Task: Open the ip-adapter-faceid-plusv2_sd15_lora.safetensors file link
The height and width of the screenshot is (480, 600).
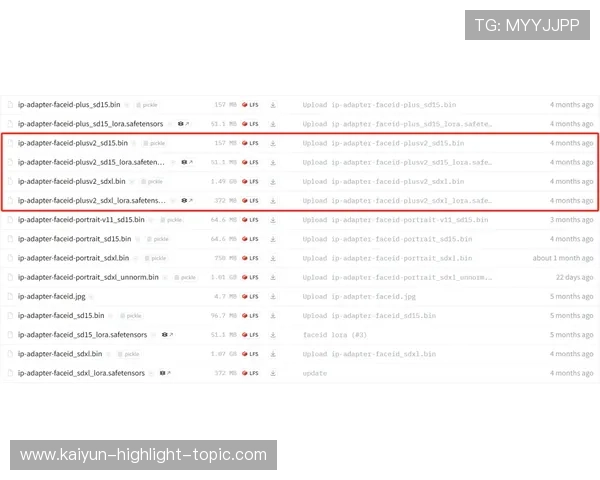Action: point(91,162)
